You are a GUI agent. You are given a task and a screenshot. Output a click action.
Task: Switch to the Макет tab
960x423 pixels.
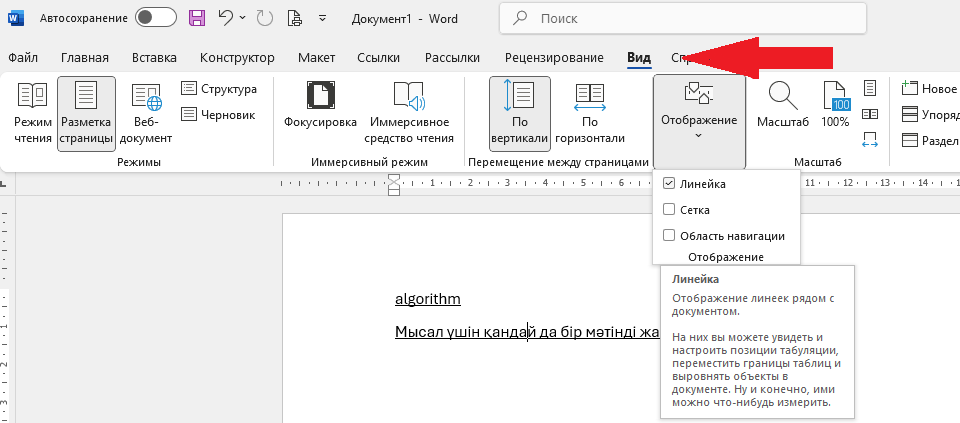pos(317,58)
